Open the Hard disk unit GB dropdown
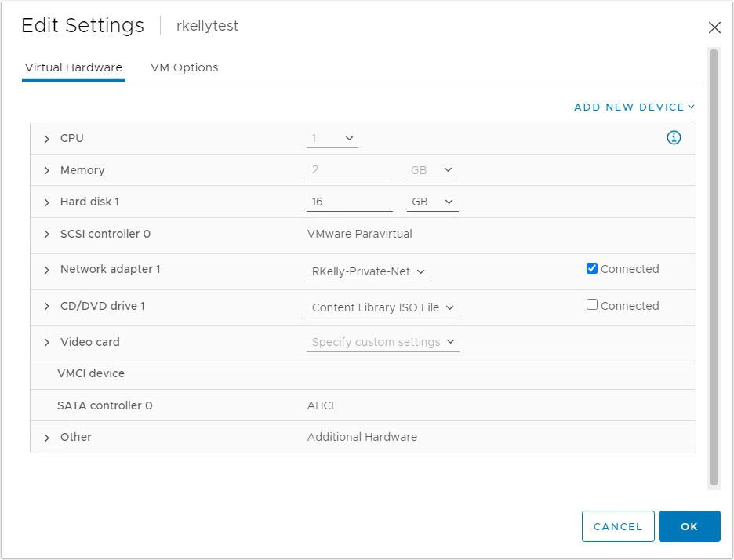 click(433, 202)
